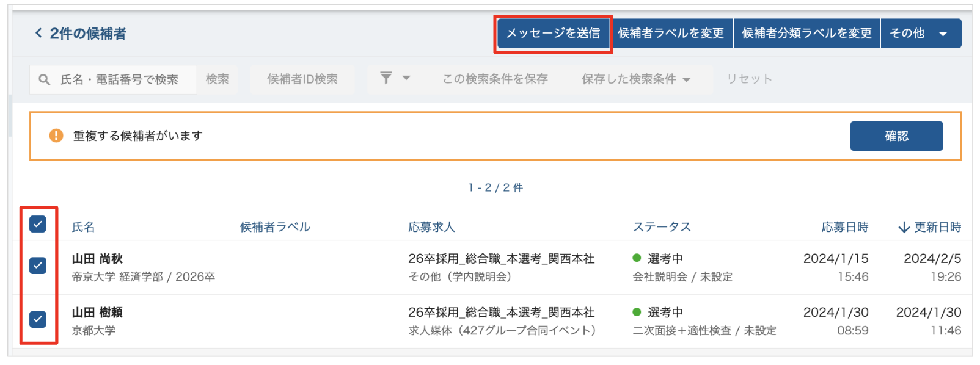Open candidate 山田 尚秋
Screen dimensions: 980x365
point(97,259)
